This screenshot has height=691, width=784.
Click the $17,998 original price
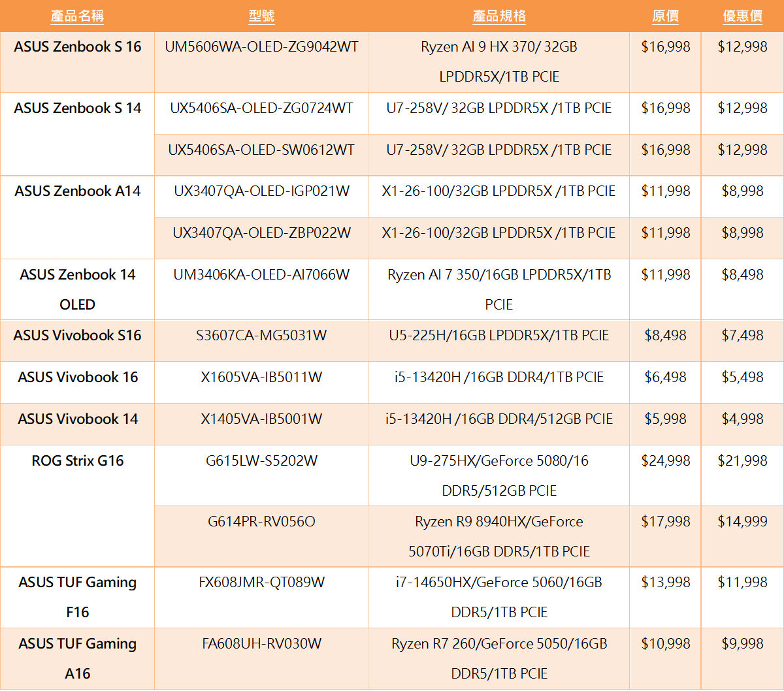click(665, 521)
